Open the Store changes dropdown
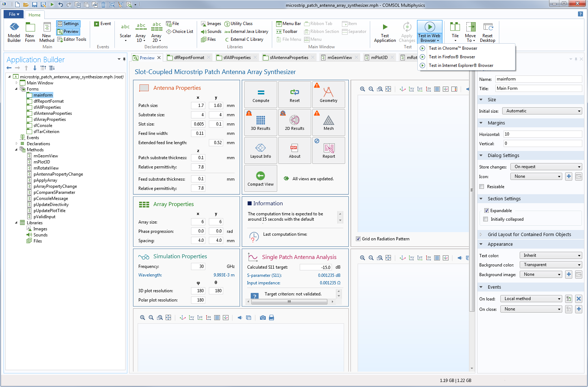588x387 pixels. [x=546, y=167]
